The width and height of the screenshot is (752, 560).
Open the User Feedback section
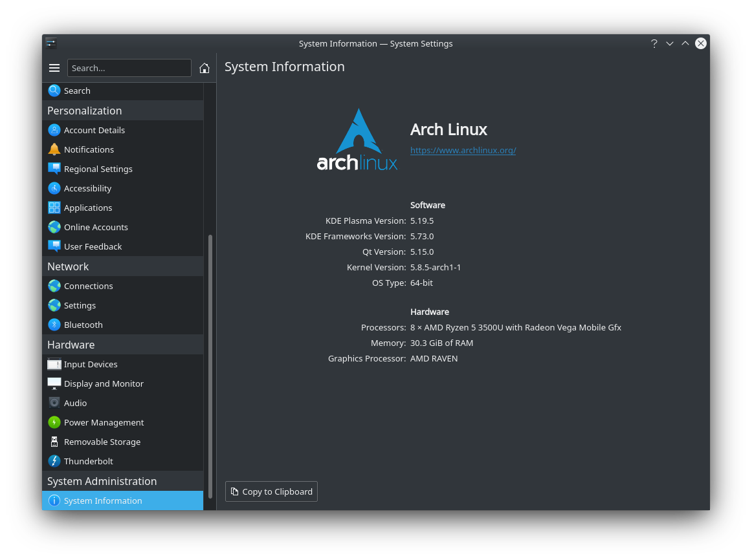point(93,246)
